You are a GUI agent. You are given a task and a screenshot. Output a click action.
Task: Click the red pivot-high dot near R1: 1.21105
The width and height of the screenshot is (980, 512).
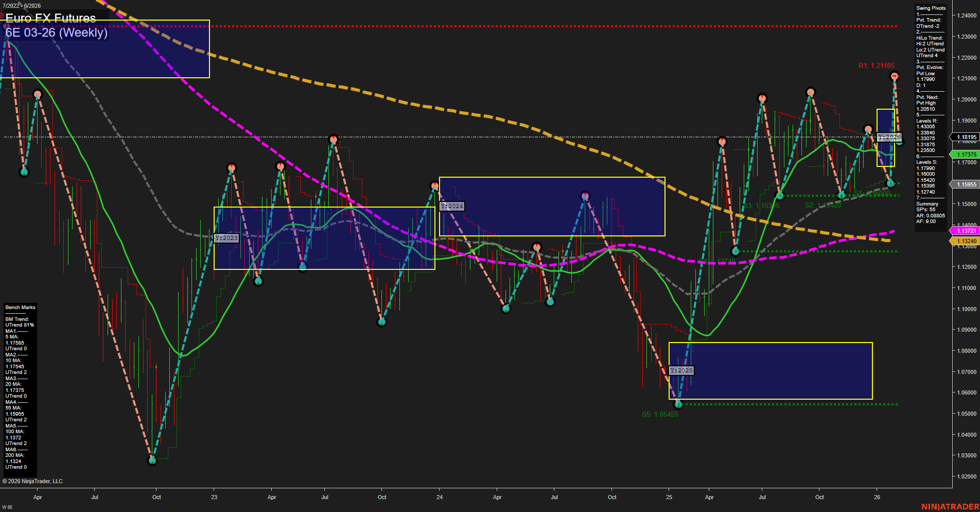coord(894,75)
